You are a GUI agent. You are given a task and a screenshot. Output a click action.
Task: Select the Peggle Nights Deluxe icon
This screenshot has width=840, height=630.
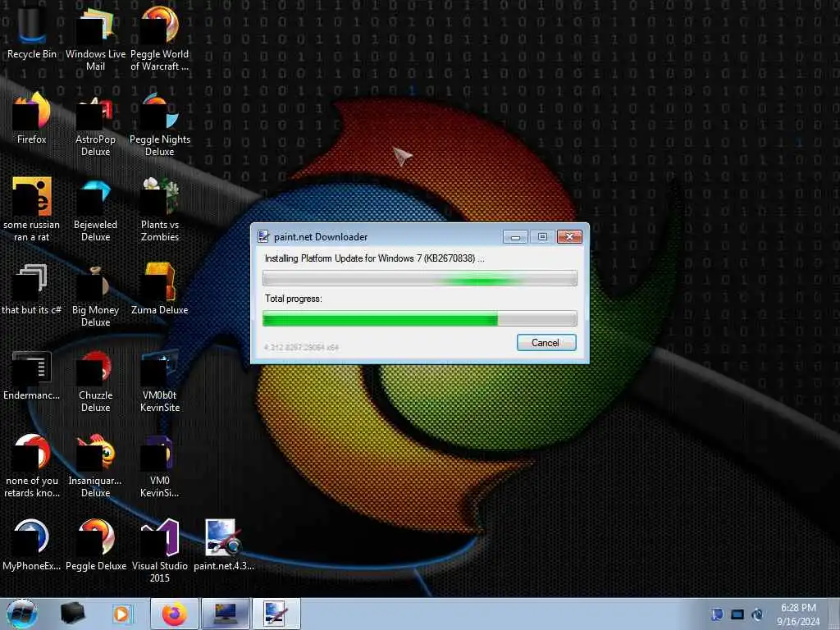point(160,125)
